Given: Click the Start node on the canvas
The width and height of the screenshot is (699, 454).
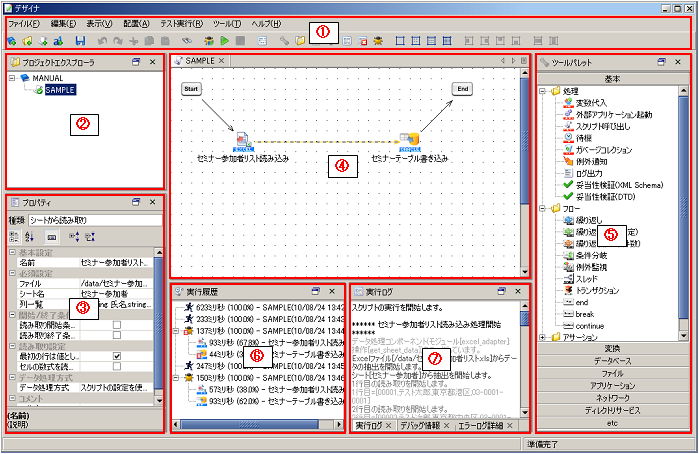Looking at the screenshot, I should click(x=194, y=88).
